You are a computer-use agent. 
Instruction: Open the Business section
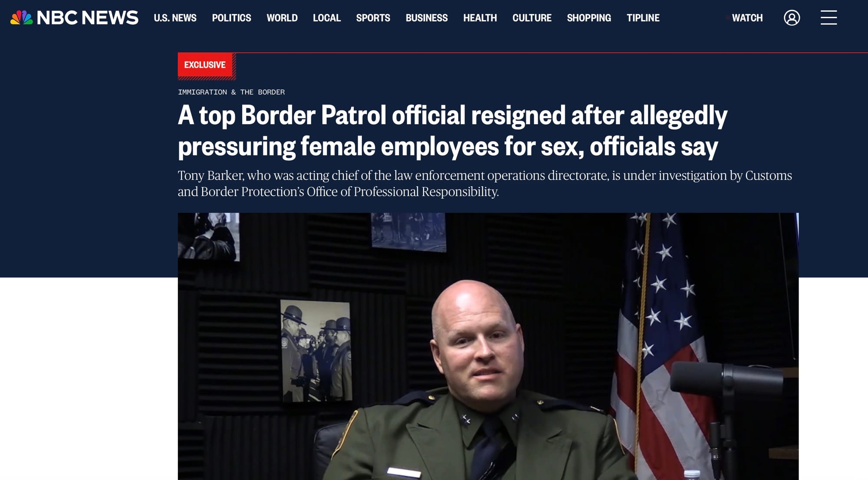click(x=427, y=18)
